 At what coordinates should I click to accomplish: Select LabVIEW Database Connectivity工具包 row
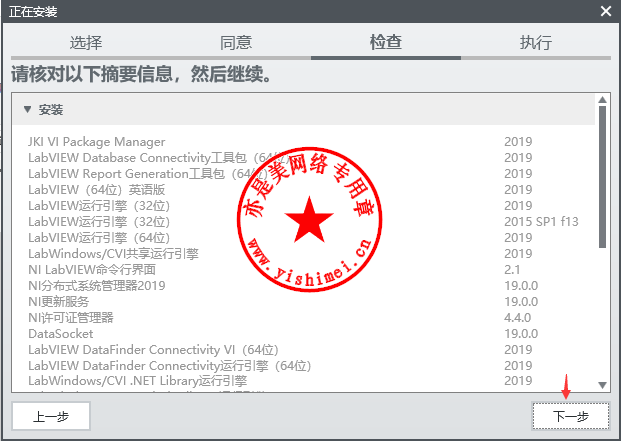pos(304,158)
